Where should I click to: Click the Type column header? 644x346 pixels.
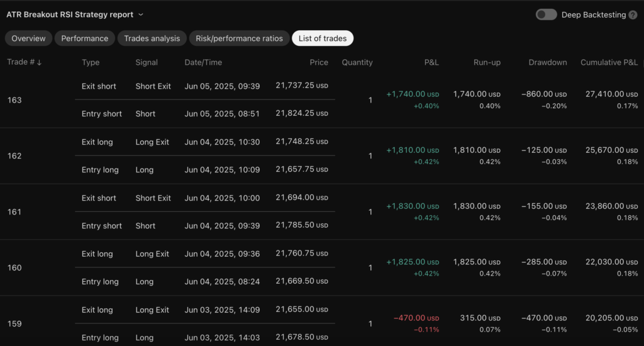click(x=91, y=62)
